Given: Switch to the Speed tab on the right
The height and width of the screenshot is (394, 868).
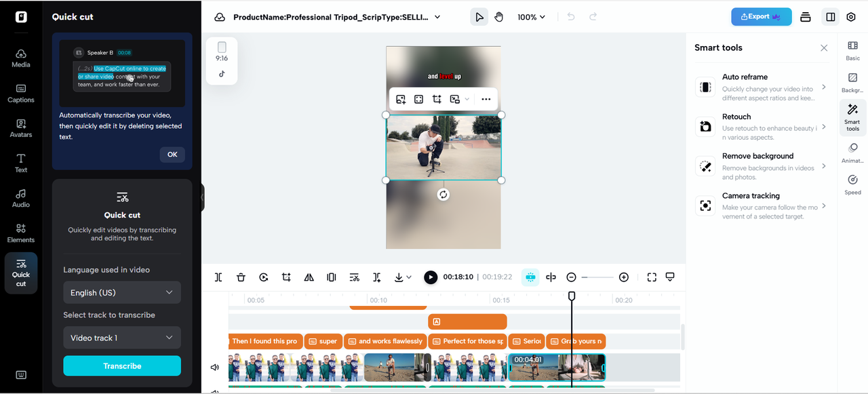Looking at the screenshot, I should pos(852,184).
